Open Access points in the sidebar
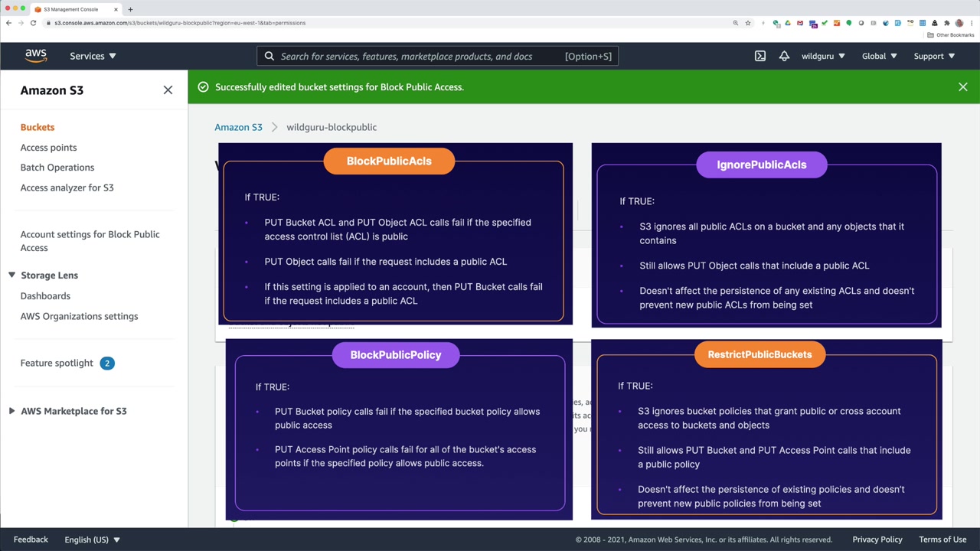The image size is (980, 551). pyautogui.click(x=48, y=147)
